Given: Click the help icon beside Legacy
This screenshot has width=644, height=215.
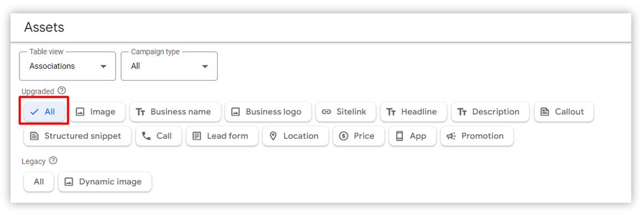Looking at the screenshot, I should [53, 161].
